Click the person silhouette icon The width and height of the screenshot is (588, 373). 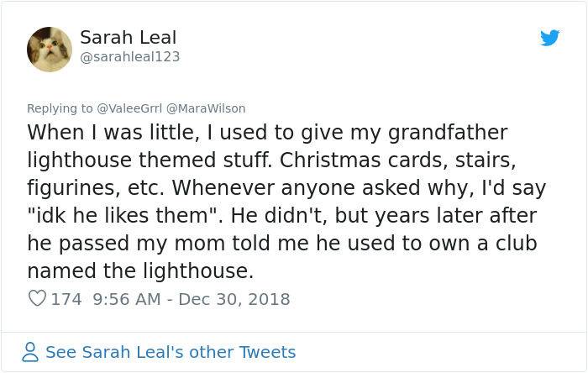tap(30, 352)
